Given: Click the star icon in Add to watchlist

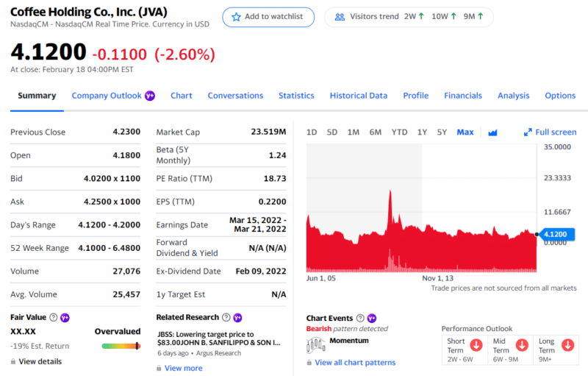Looking at the screenshot, I should coord(236,17).
